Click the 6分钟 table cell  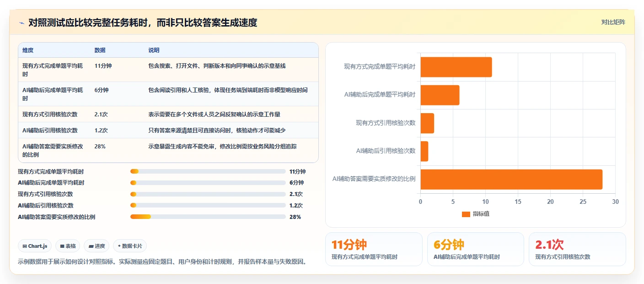tap(102, 90)
